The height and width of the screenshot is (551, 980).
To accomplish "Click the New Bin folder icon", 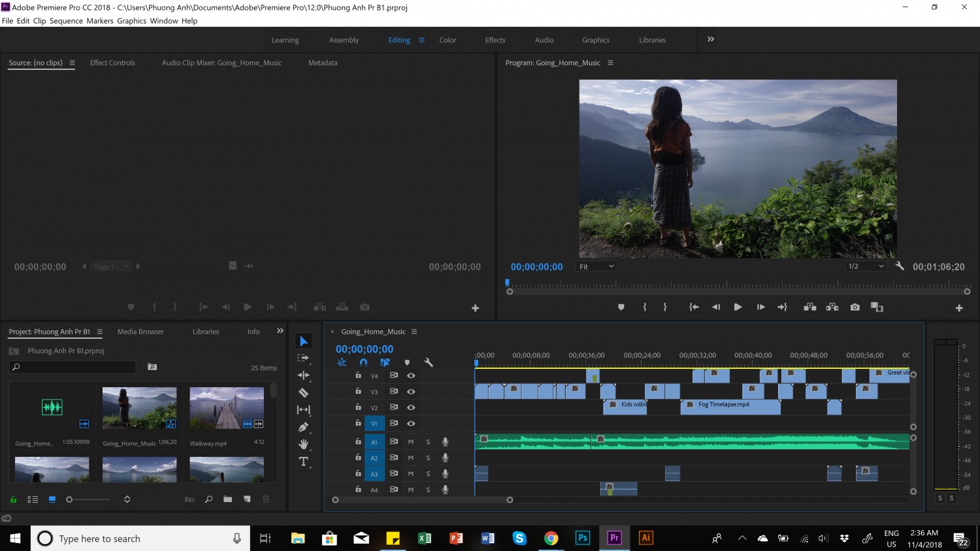I will tap(227, 499).
